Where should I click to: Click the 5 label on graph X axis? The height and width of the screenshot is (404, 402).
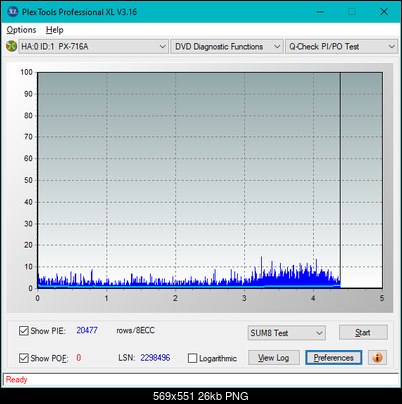382,298
